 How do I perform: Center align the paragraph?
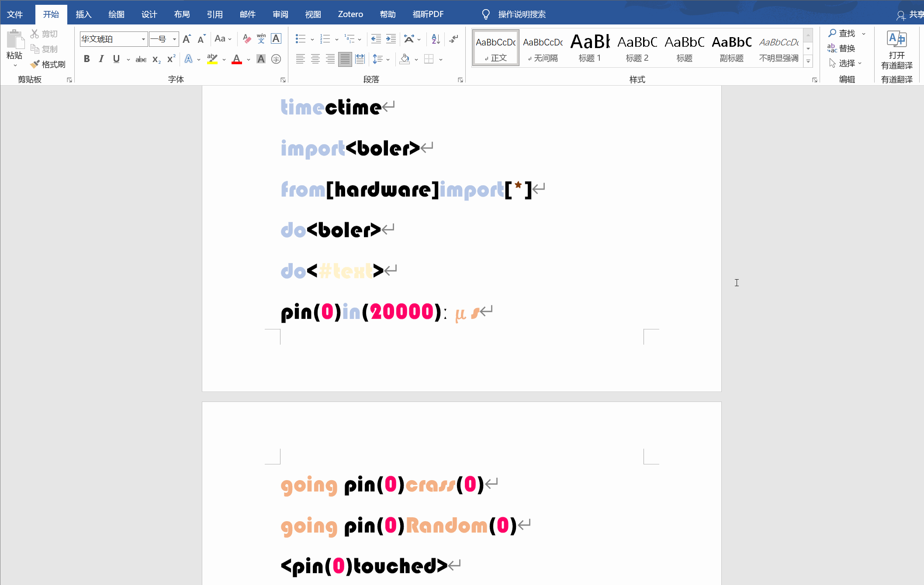[x=315, y=59]
